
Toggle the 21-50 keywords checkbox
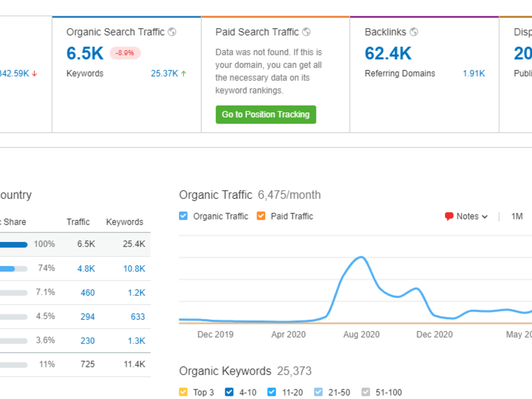click(318, 392)
